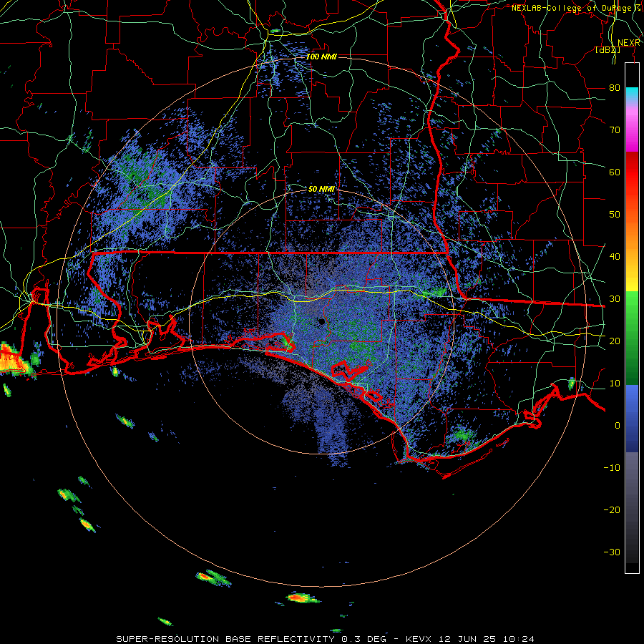Select the 20 dBZ scale tick label
This screenshot has width=644, height=644.
[615, 341]
